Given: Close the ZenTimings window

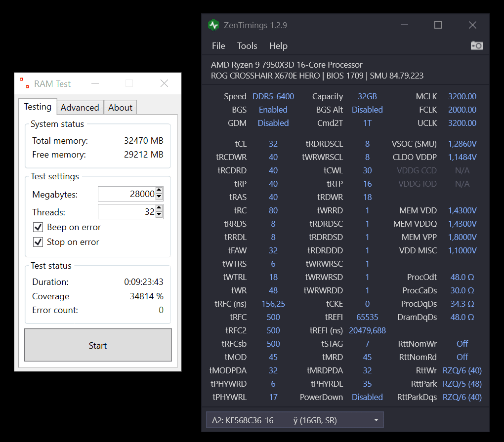Looking at the screenshot, I should (472, 25).
